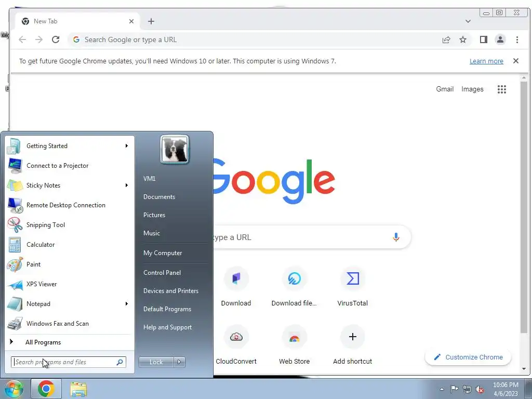Open VM1 user folder
This screenshot has width=532, height=399.
tap(149, 179)
